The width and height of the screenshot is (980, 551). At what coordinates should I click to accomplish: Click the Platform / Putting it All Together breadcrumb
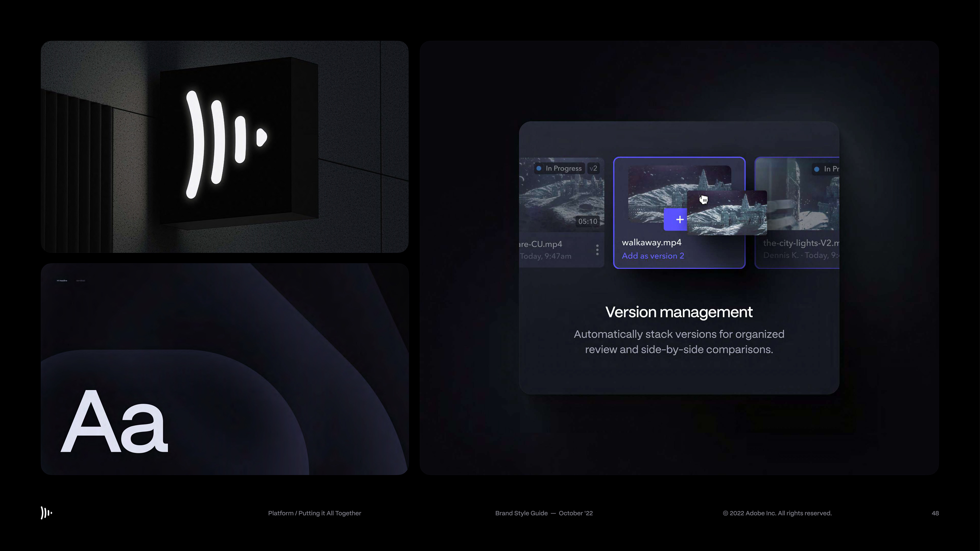[x=314, y=513]
